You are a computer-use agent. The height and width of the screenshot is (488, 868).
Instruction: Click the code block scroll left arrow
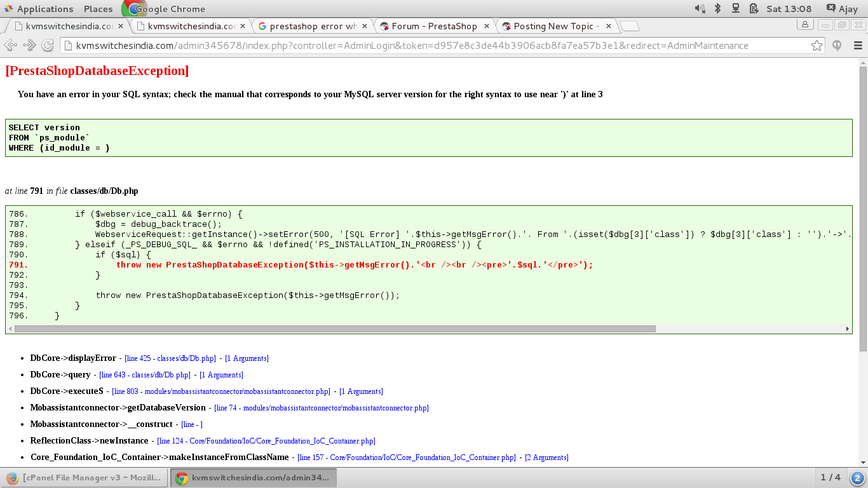coord(10,329)
